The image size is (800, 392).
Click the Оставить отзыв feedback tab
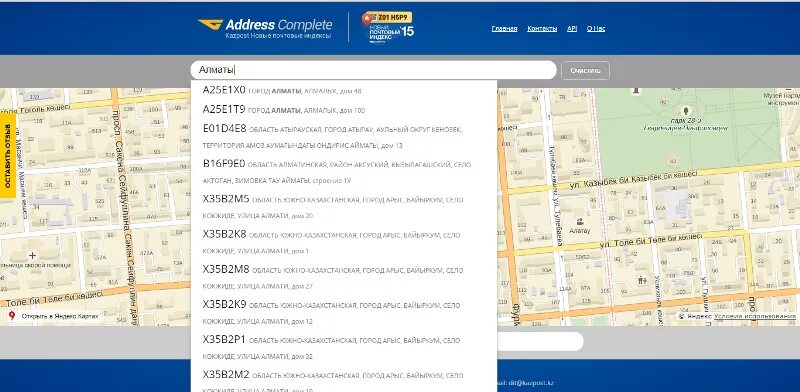(8, 155)
